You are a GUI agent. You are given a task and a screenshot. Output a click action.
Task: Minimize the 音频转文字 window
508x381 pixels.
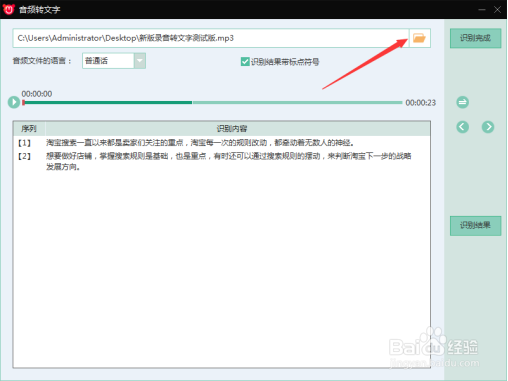tap(482, 10)
